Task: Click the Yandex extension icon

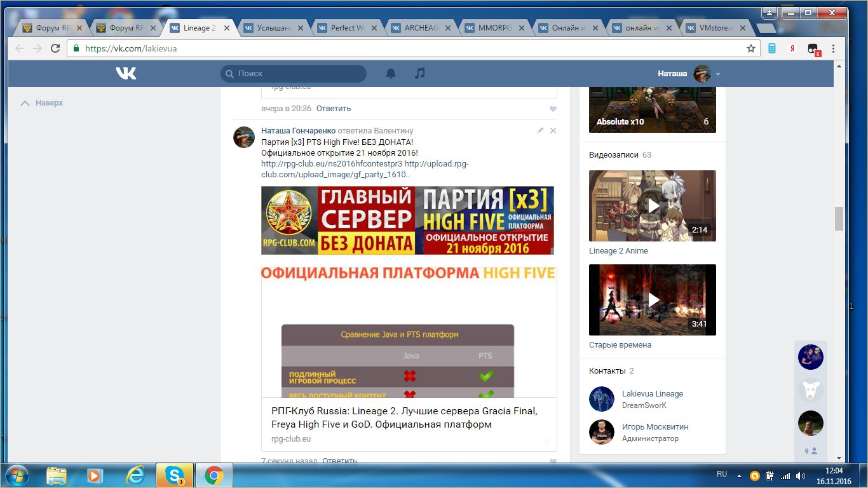Action: click(792, 48)
